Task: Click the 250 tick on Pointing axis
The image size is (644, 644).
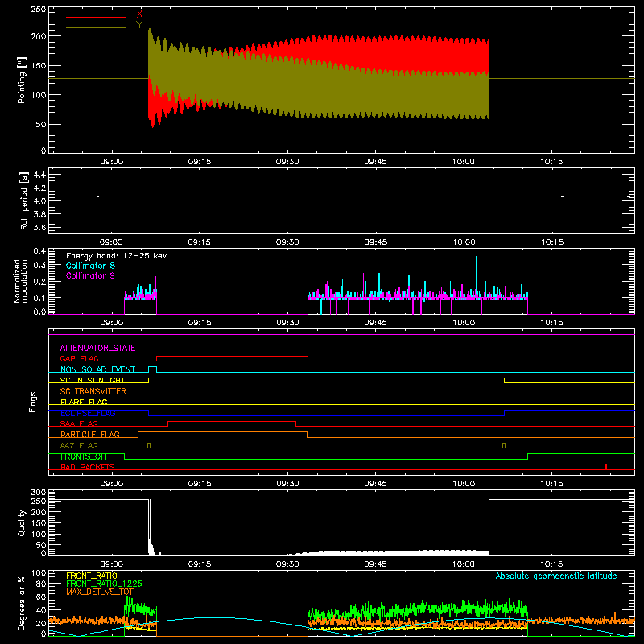Action: (x=38, y=9)
